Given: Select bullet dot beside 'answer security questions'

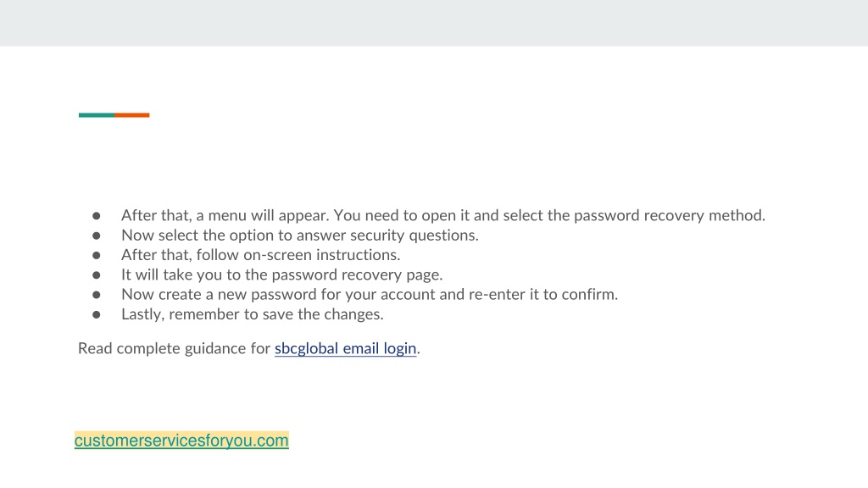Looking at the screenshot, I should [97, 236].
